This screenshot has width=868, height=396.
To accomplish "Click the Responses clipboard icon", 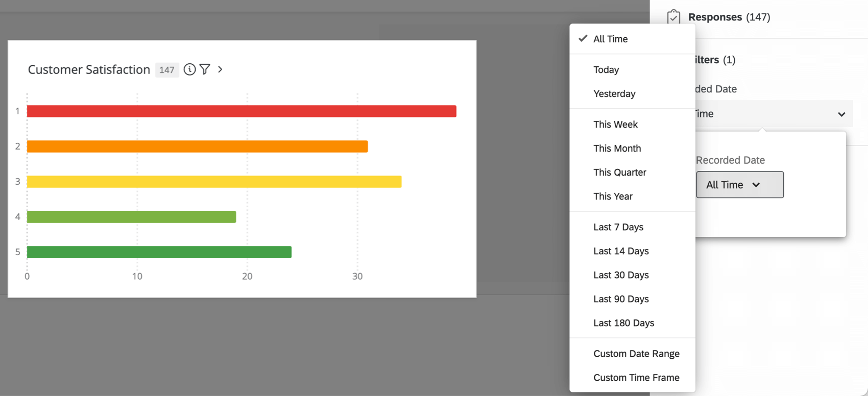I will [674, 16].
